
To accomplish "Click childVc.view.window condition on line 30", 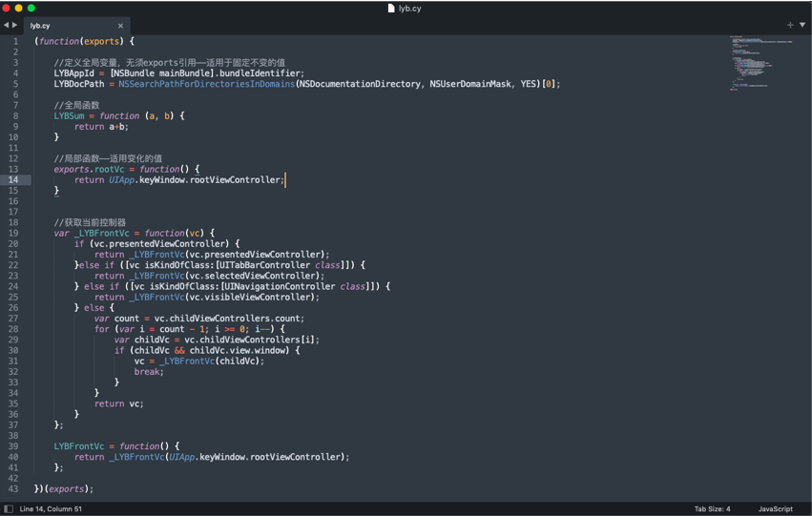I will (239, 350).
